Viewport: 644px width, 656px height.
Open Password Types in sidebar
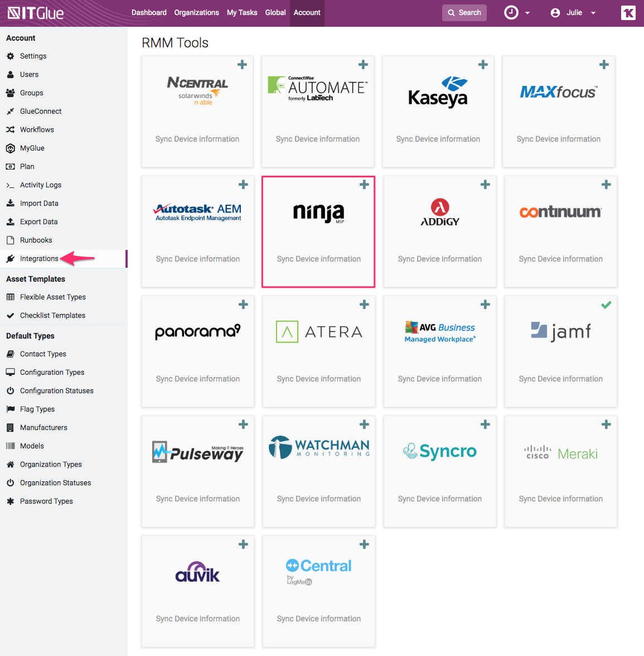coord(46,501)
